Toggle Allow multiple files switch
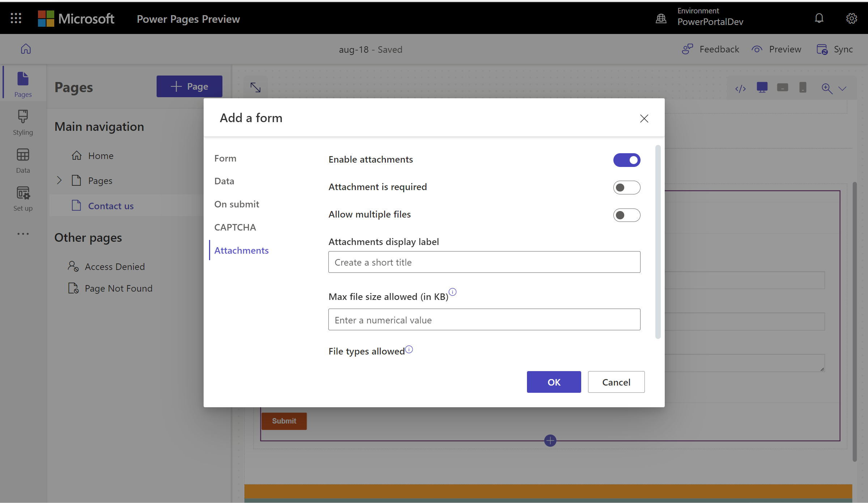Screen dimensions: 868x503 coord(627,214)
